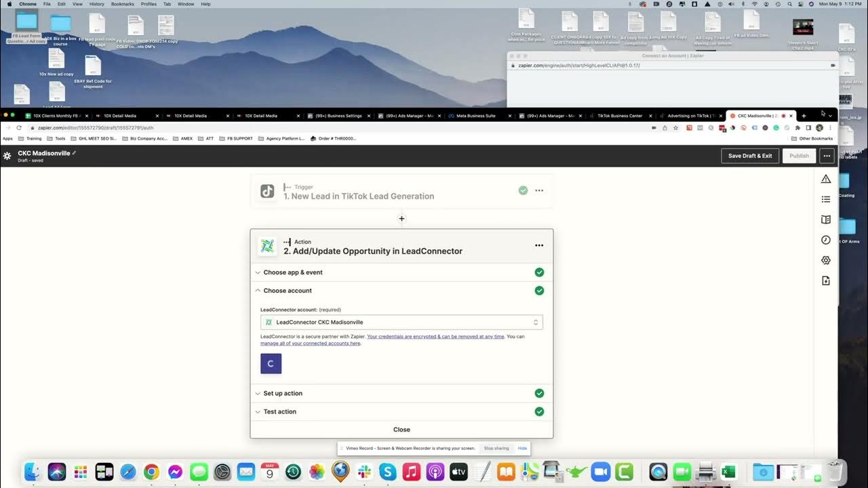Open the Training bookmarks folder
The image size is (868, 488).
pos(30,138)
